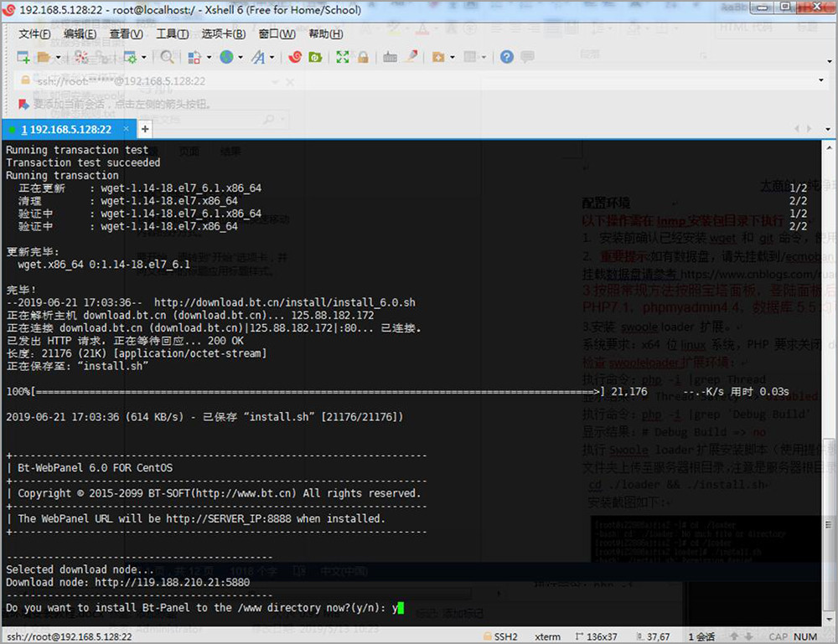Open the 文件(F) menu
Screen dimensions: 838x644
34,34
